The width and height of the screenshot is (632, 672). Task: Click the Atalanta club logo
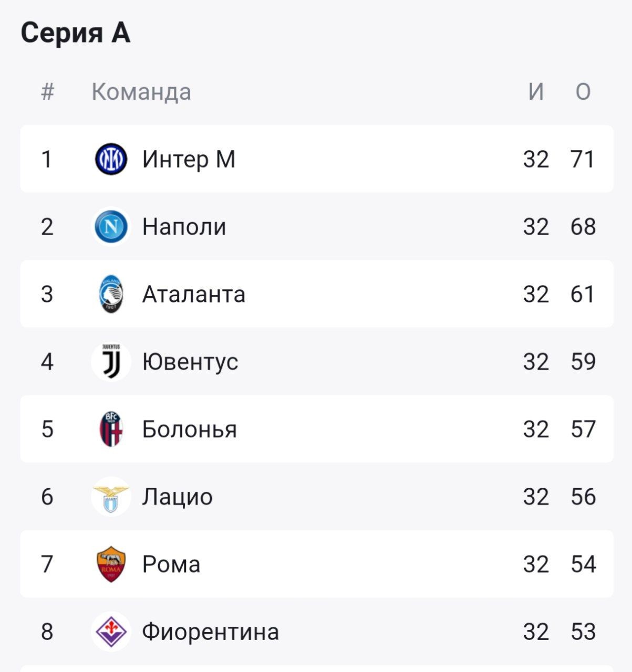tap(111, 294)
